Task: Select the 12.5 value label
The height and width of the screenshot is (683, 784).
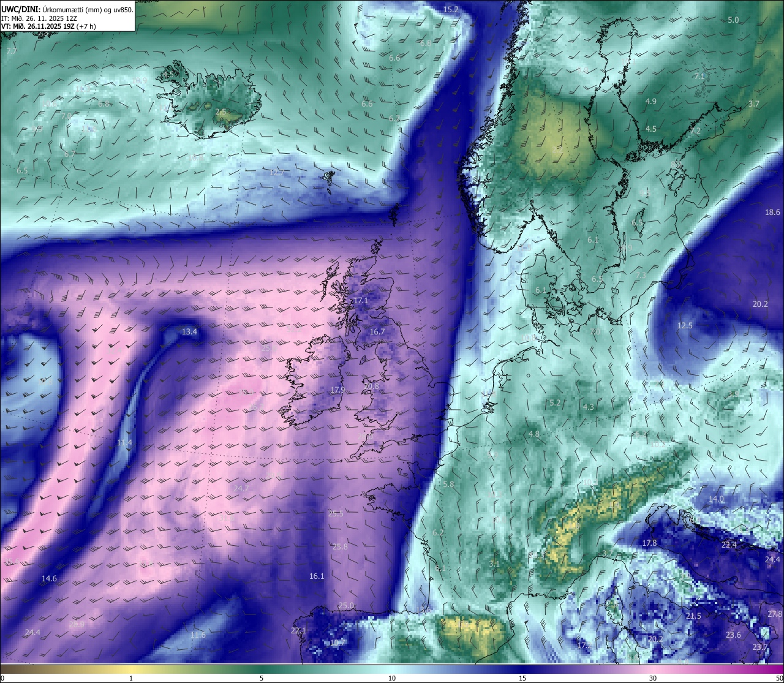Action: [685, 325]
